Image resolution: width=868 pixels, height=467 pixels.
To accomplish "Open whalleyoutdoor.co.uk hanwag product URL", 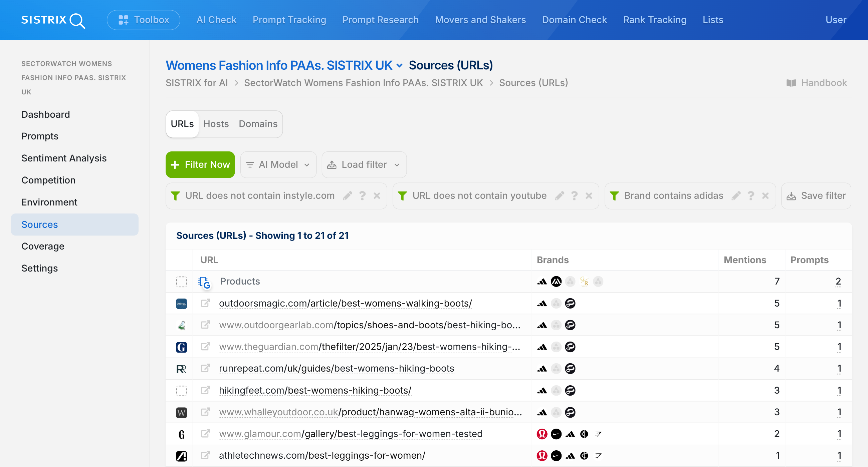I will (370, 412).
